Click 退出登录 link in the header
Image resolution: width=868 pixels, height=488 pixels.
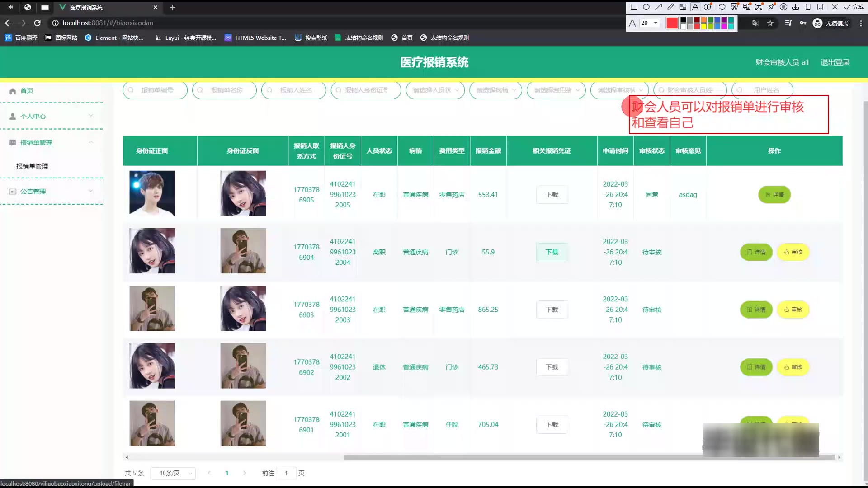835,62
